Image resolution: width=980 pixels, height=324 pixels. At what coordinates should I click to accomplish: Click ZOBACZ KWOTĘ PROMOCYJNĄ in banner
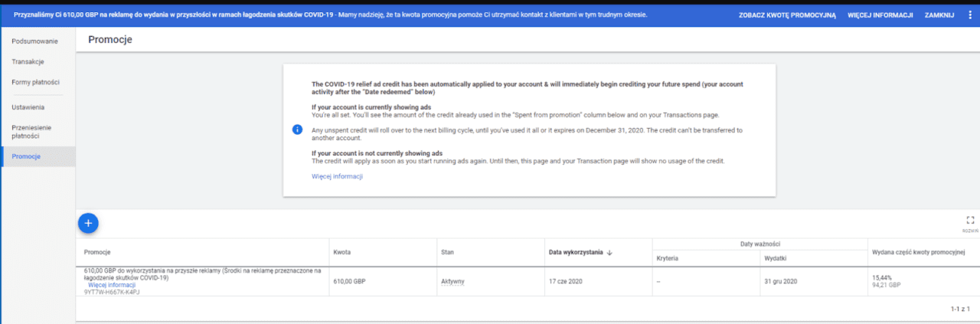[x=787, y=15]
